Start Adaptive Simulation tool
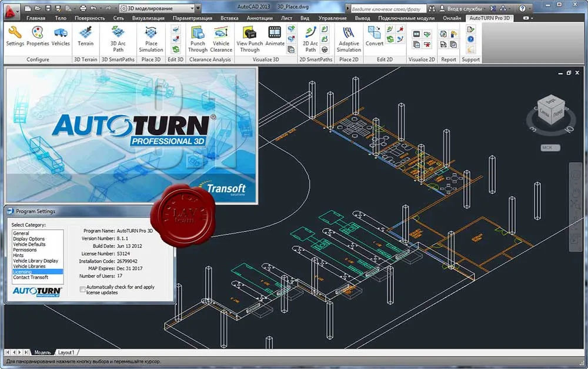The width and height of the screenshot is (588, 369). tap(349, 39)
